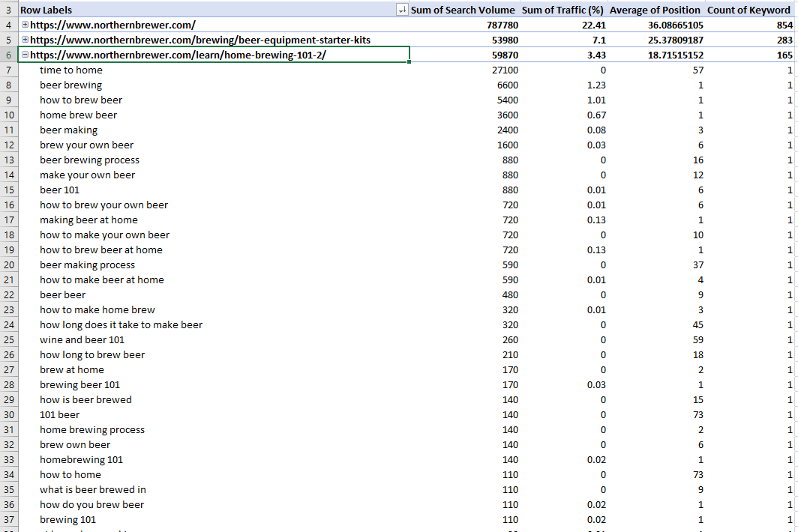Click the Sum of Traffic (%) header
This screenshot has height=532, width=798.
[x=563, y=10]
